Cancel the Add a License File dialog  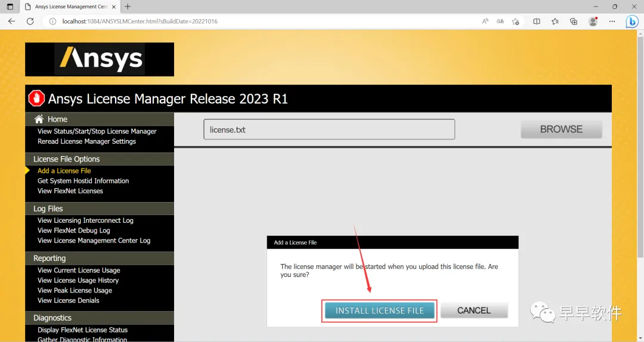tap(474, 311)
